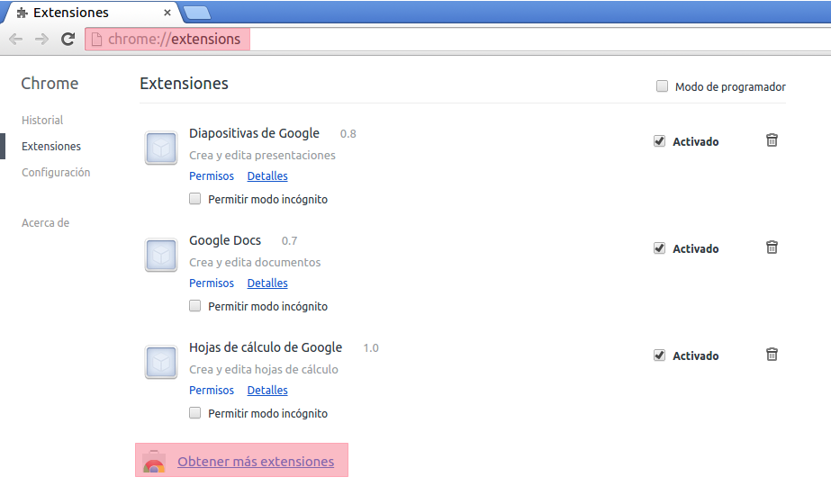Disable the Google Docs Activado checkbox
The image size is (831, 504).
pos(659,248)
